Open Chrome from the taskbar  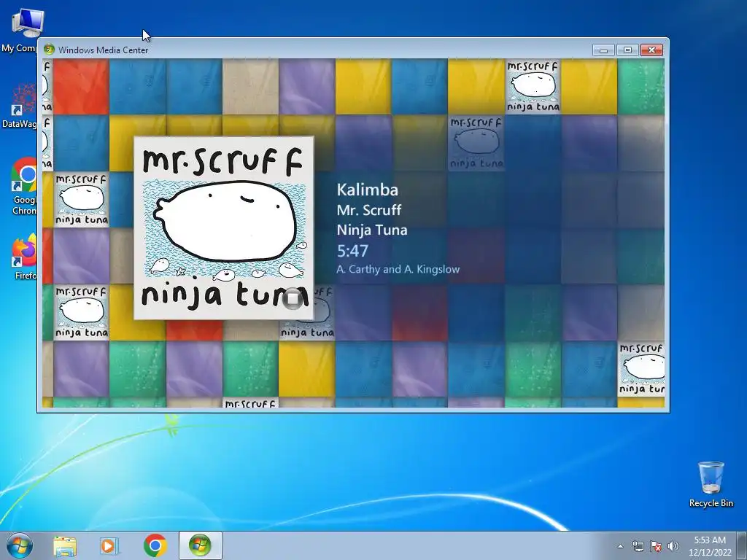(155, 545)
